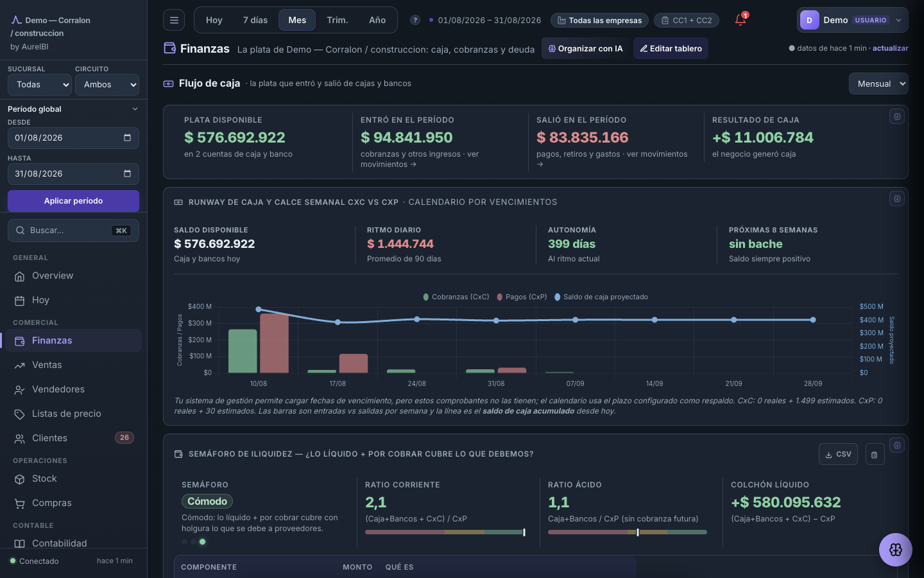Viewport: 924px width, 578px height.
Task: Toggle the Saldo de caja proyectado legend series
Action: 601,297
